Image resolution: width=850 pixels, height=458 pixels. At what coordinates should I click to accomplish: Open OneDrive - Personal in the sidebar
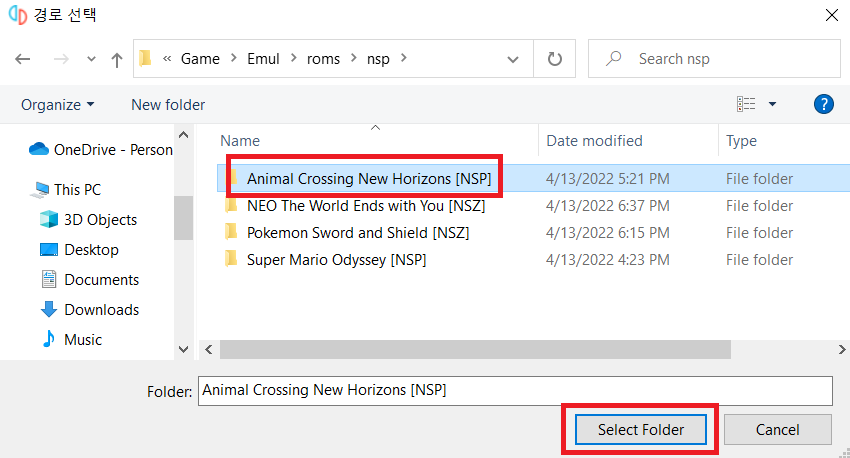[101, 150]
